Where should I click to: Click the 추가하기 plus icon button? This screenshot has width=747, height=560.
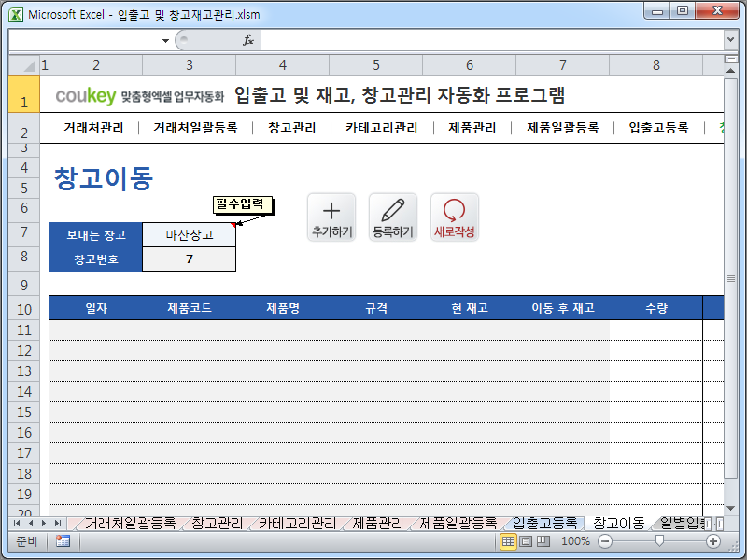coord(331,217)
